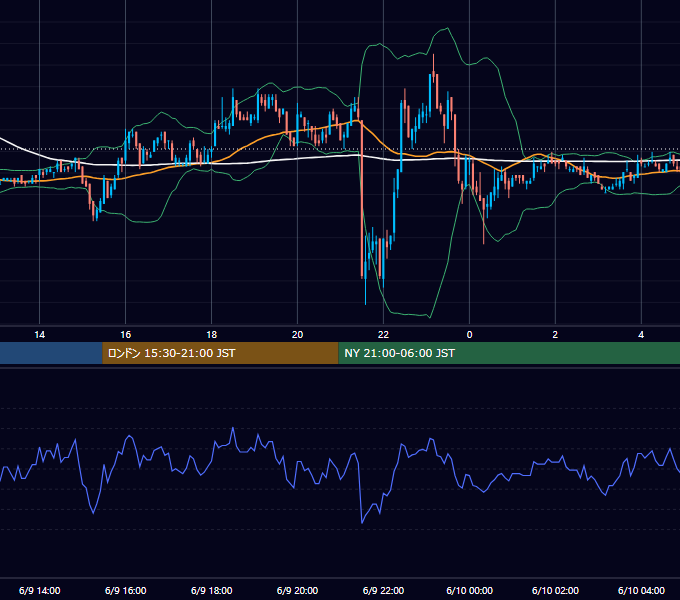Click the blue session bar left of ロンドン
Screen dimensions: 680x600
click(x=51, y=353)
